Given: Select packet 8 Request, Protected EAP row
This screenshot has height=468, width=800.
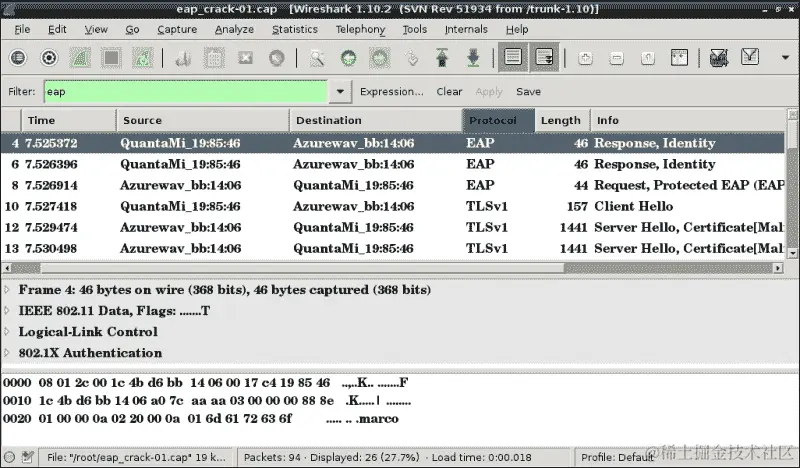Looking at the screenshot, I should click(393, 185).
